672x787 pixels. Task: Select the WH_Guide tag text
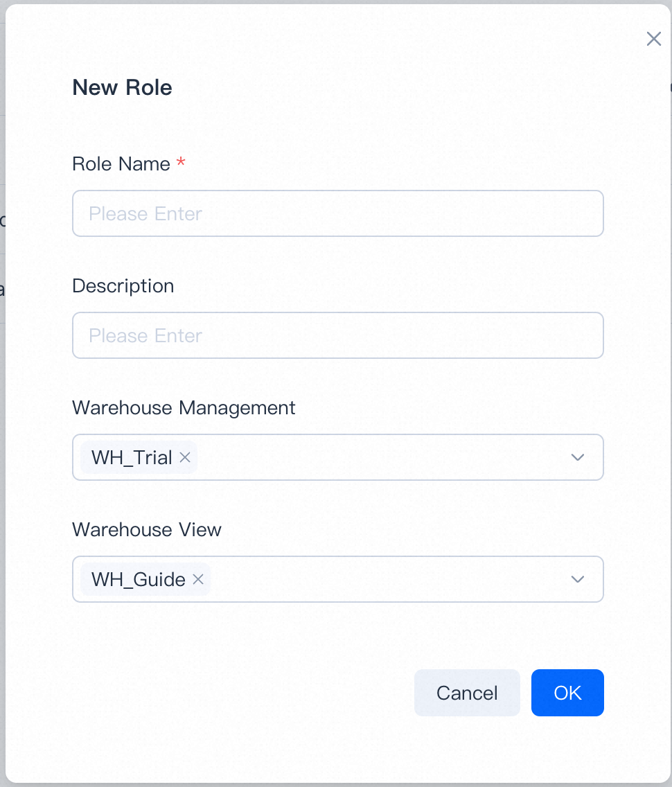point(138,579)
